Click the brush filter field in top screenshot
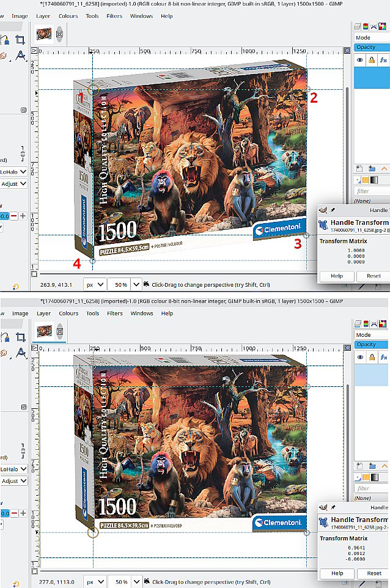Viewport: 390px width, 588px height. [x=372, y=191]
